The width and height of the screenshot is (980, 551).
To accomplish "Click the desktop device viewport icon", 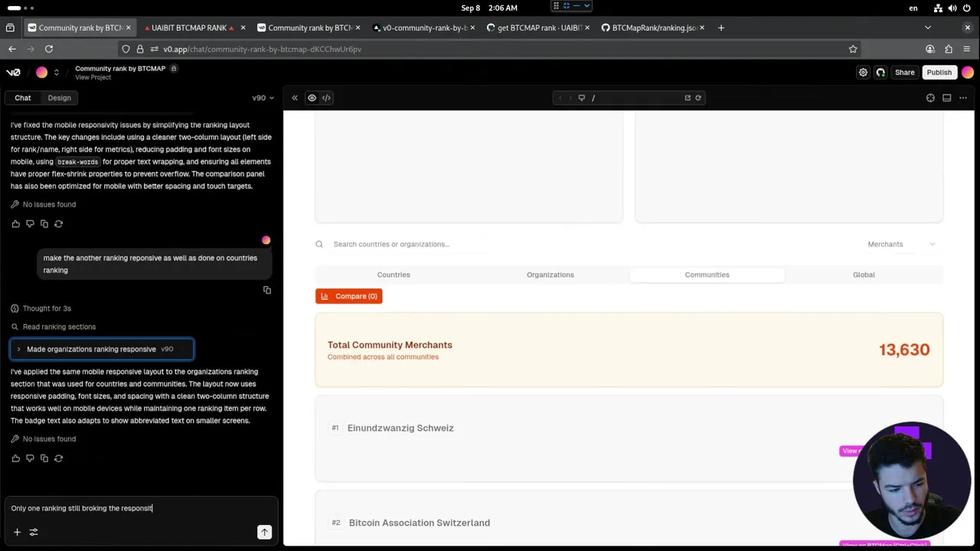I will (x=582, y=98).
